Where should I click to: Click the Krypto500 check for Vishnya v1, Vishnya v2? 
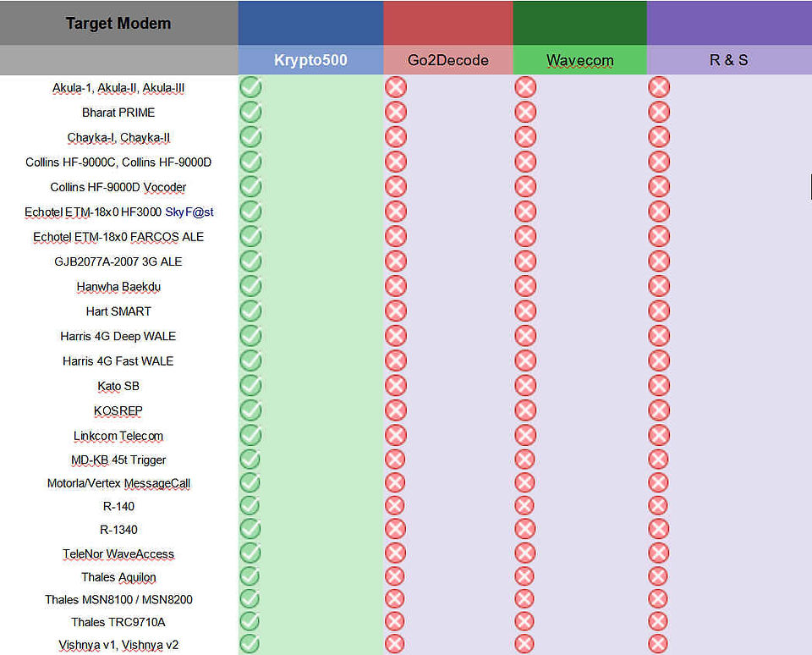tap(250, 644)
